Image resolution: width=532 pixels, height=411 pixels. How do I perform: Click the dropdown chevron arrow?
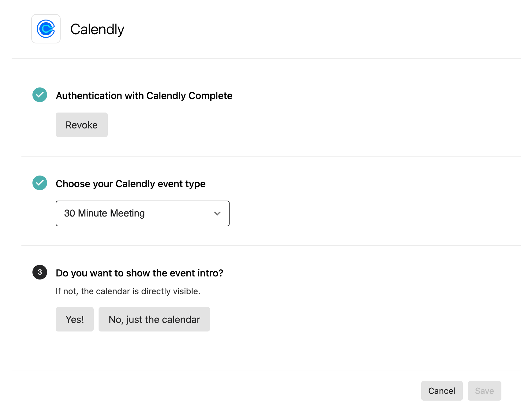(x=217, y=213)
